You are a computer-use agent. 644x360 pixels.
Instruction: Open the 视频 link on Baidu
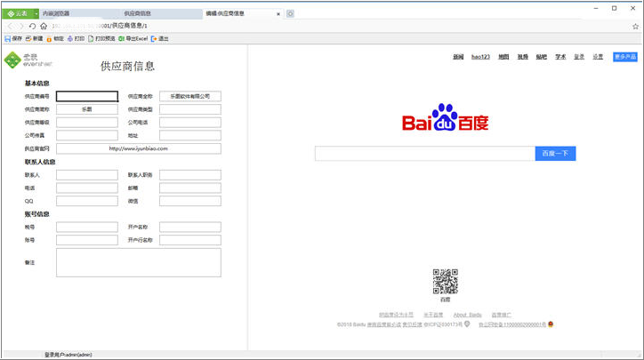pos(522,57)
